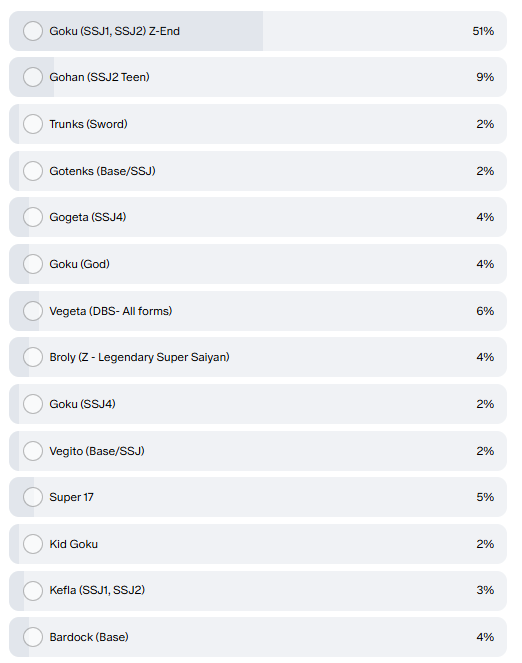
Task: Pick the Kid Goku radio button
Action: pyautogui.click(x=33, y=544)
